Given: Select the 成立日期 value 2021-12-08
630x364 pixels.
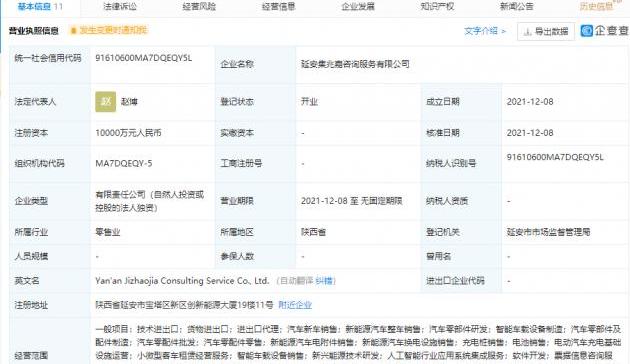Looking at the screenshot, I should (x=530, y=102).
